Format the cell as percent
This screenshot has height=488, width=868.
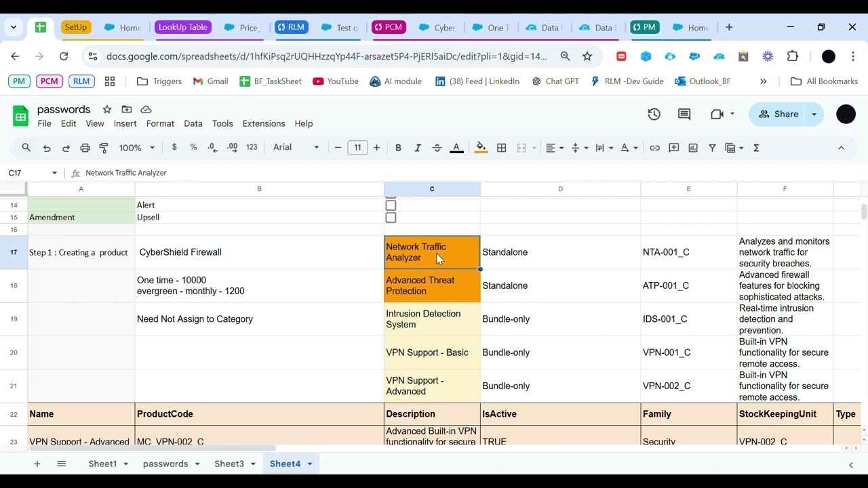click(193, 147)
